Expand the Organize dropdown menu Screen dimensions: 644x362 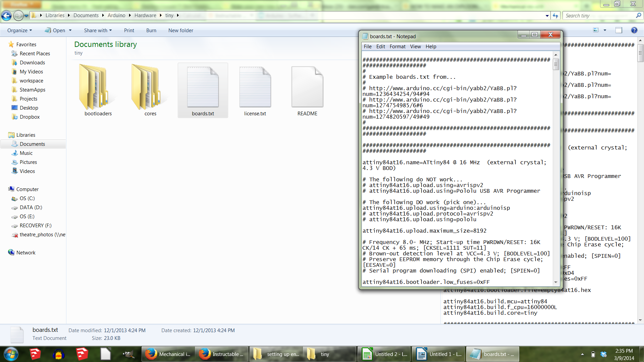20,30
